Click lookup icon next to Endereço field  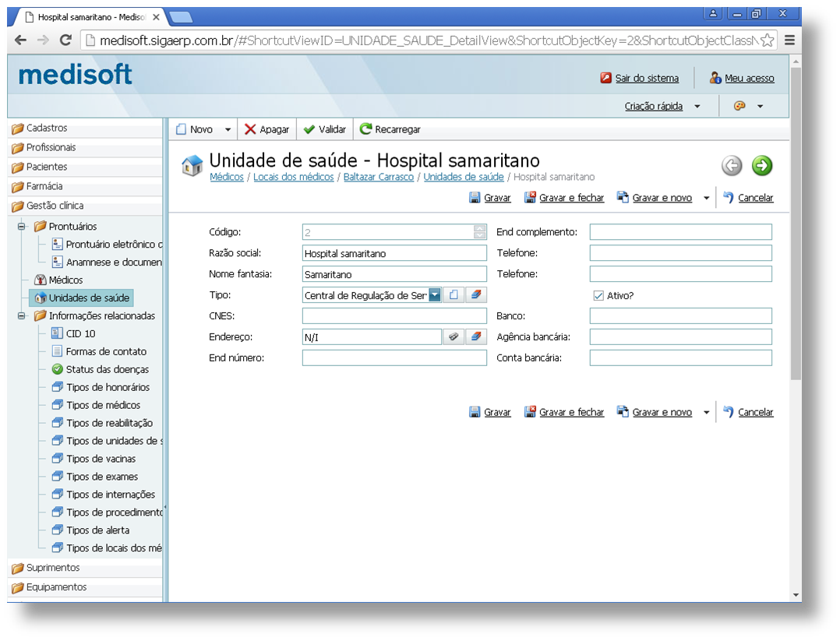pyautogui.click(x=454, y=336)
